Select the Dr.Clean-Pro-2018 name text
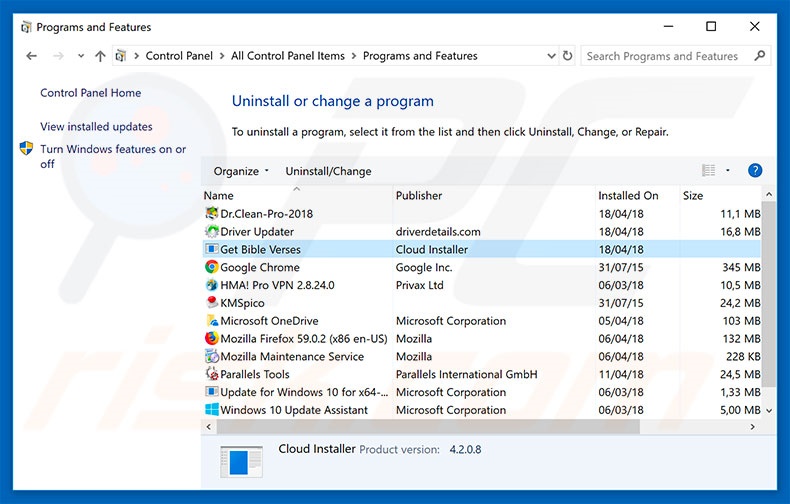The image size is (790, 504). 267,214
